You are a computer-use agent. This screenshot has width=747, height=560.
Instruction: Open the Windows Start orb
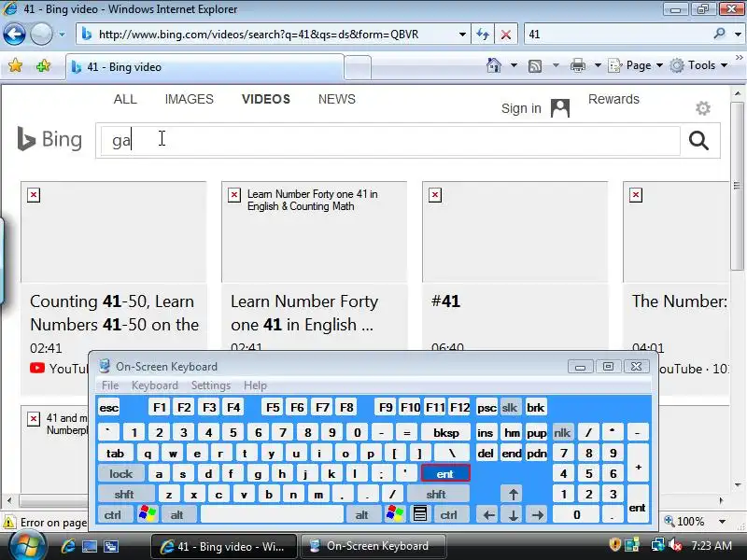[26, 546]
